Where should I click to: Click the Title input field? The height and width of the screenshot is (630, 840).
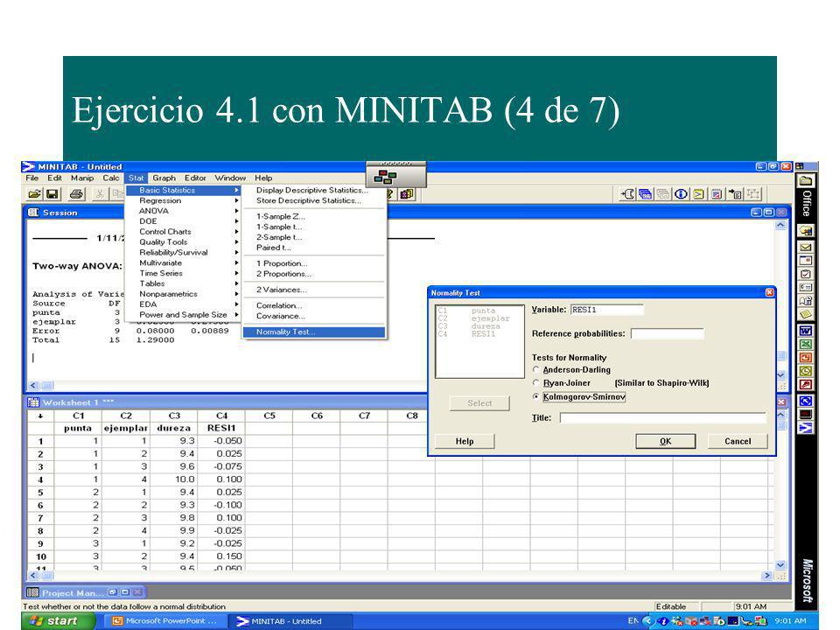662,418
